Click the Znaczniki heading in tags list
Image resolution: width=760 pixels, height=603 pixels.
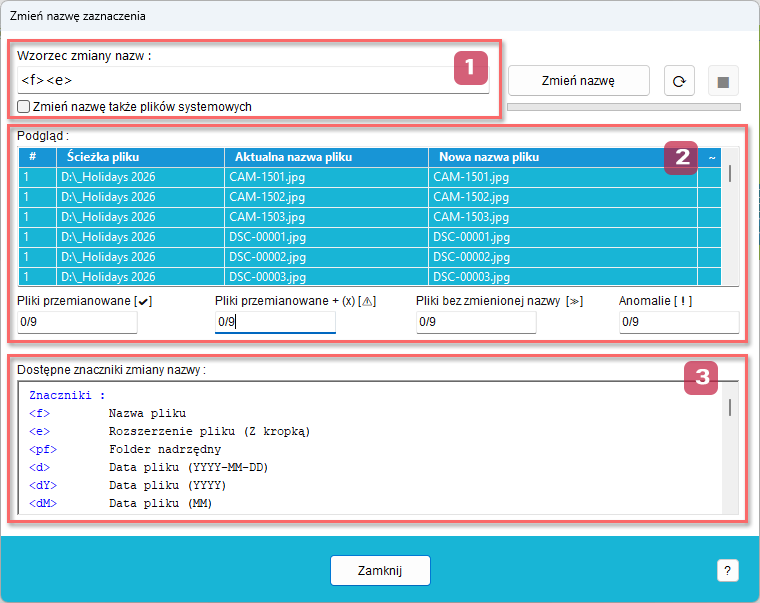[x=67, y=395]
